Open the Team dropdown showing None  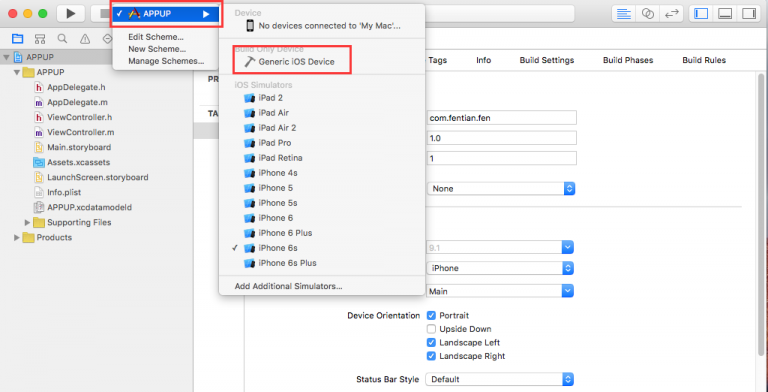(x=500, y=189)
